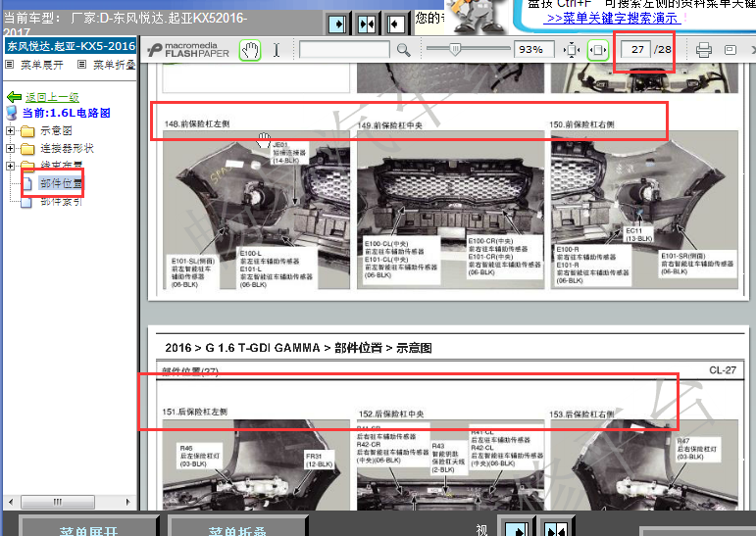
Task: Select the 部件索引 tree item
Action: click(61, 202)
